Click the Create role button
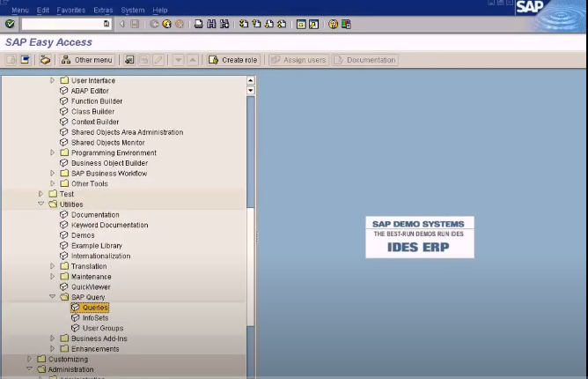This screenshot has height=379, width=588. pyautogui.click(x=233, y=60)
